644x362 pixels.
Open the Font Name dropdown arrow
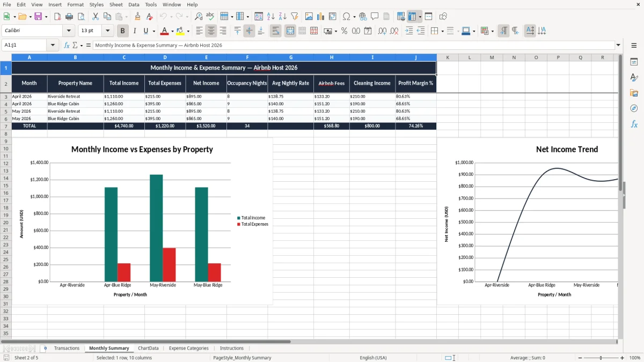[x=69, y=31]
